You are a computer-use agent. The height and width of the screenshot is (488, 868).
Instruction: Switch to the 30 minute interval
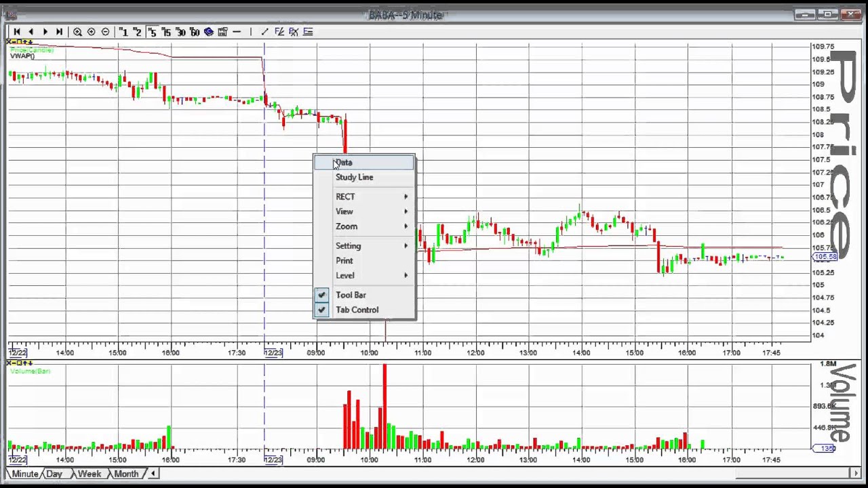pos(180,32)
